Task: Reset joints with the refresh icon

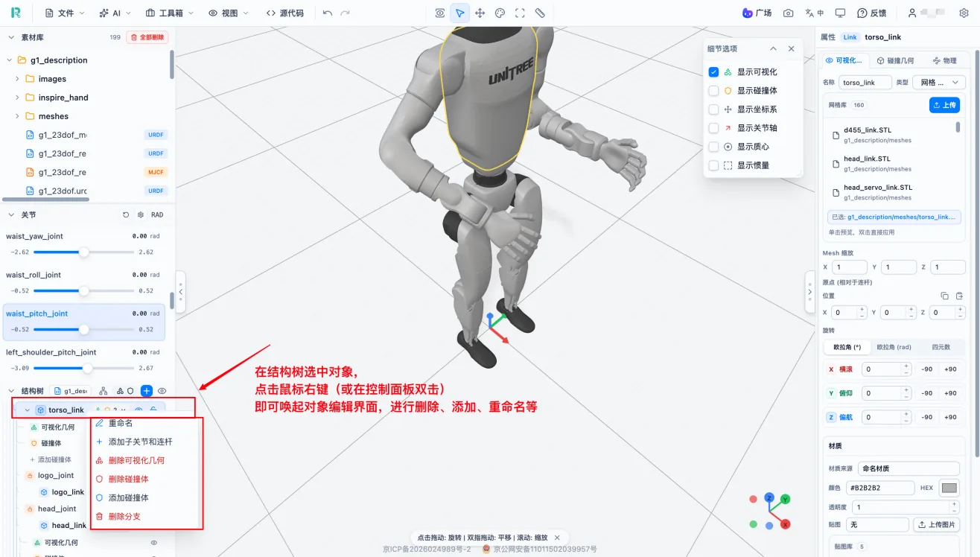Action: click(126, 214)
